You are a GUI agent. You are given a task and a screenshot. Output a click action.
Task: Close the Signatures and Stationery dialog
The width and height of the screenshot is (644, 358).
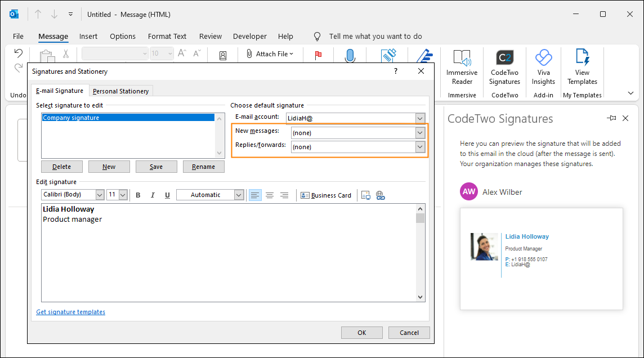[x=421, y=71]
